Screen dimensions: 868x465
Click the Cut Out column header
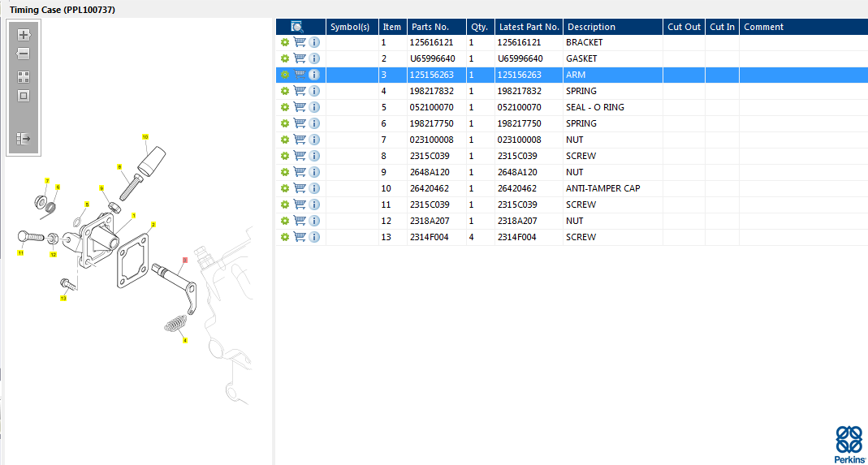(x=684, y=27)
